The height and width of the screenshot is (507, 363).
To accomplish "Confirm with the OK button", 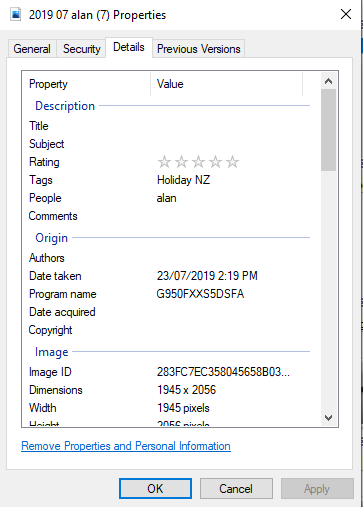I will [155, 489].
